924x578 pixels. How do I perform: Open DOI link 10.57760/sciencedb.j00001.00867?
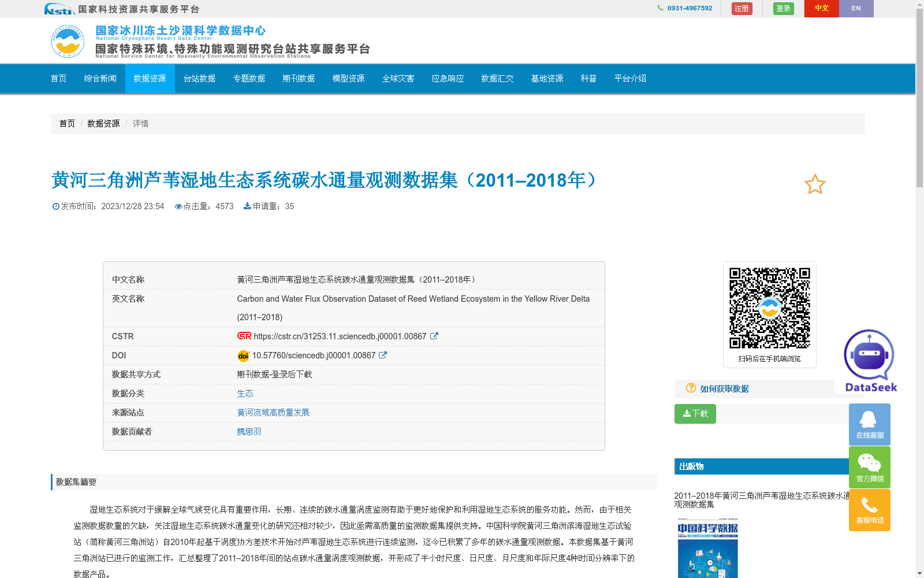(314, 355)
